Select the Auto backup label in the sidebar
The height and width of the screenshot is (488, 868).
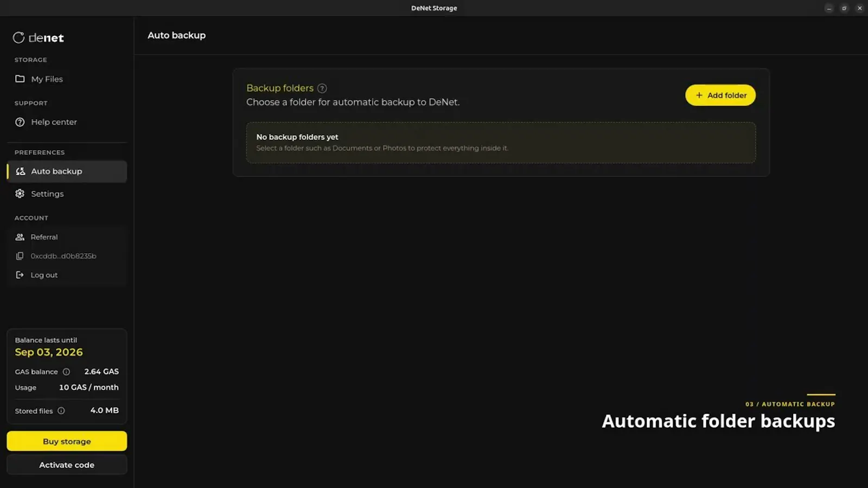[x=56, y=171]
